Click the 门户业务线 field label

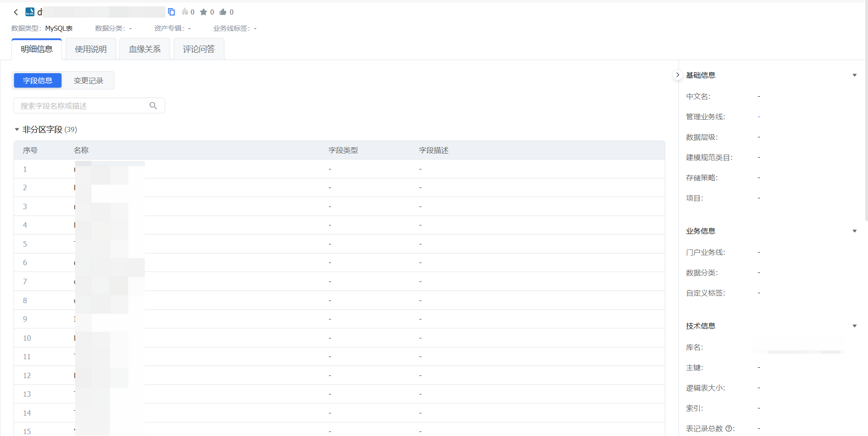(705, 252)
